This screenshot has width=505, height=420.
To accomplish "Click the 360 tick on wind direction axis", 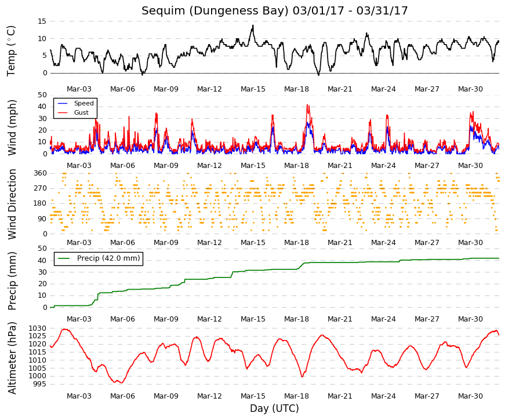I will tap(40, 173).
